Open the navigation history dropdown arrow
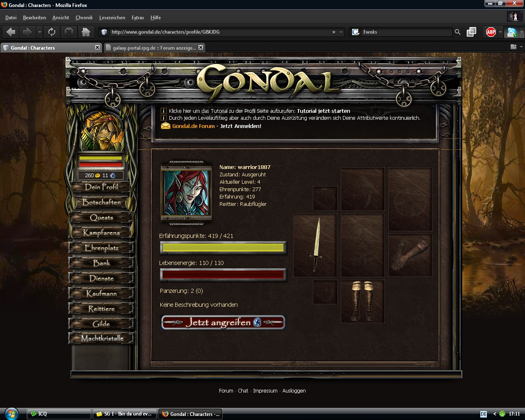The width and height of the screenshot is (525, 420). (x=39, y=32)
